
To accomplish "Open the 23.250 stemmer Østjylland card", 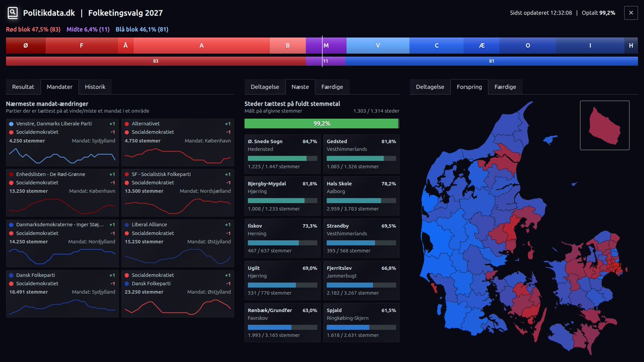I will pyautogui.click(x=178, y=293).
